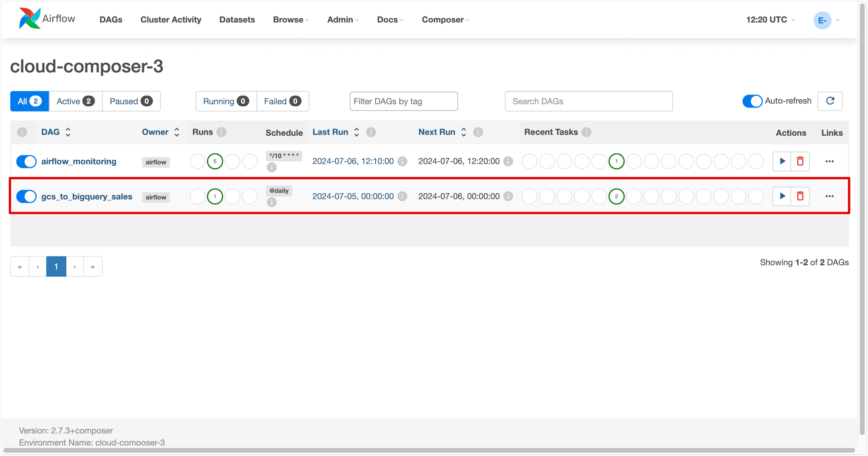The width and height of the screenshot is (868, 456).
Task: Open the gcs_to_bigquery_sales DAG link
Action: (x=87, y=196)
